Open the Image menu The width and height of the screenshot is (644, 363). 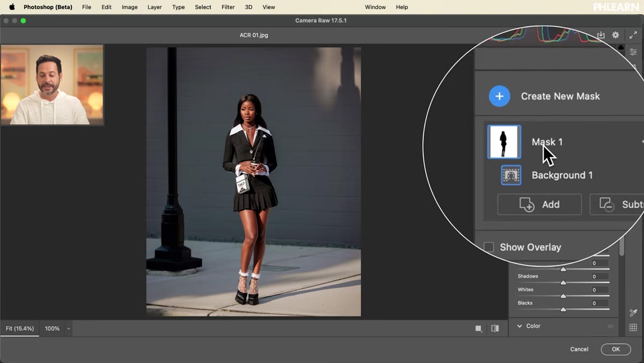point(129,7)
